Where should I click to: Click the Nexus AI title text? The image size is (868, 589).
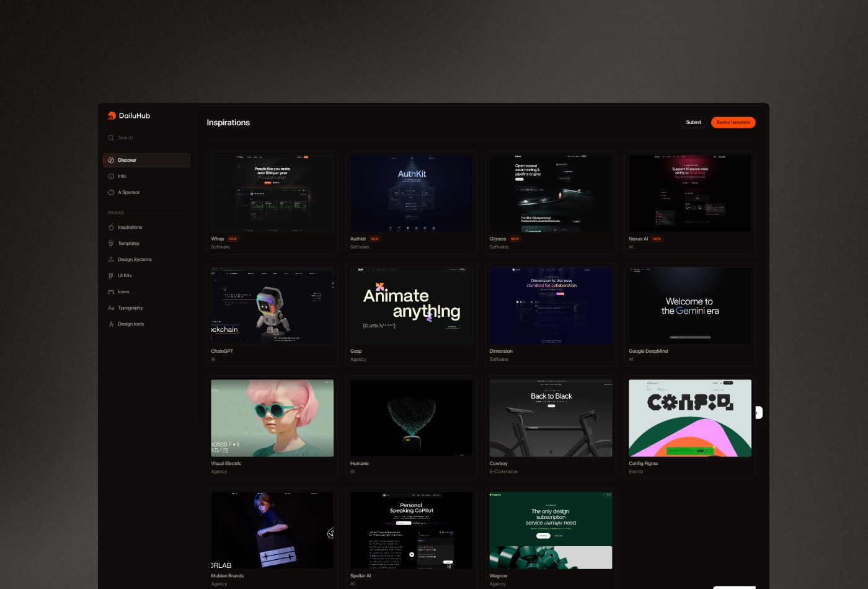[638, 239]
